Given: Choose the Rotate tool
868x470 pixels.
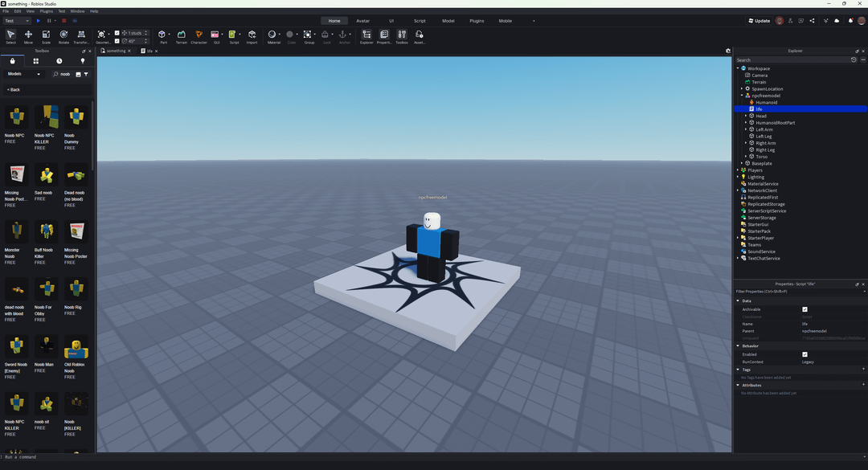Looking at the screenshot, I should [x=63, y=35].
